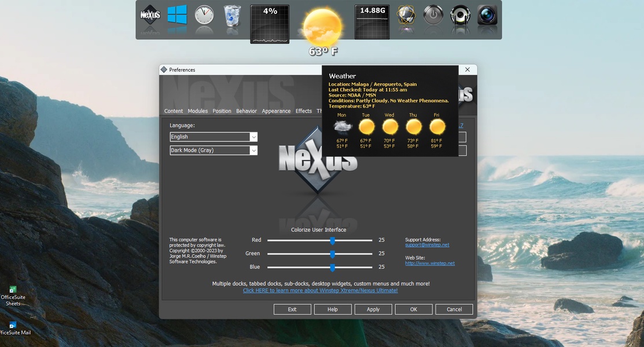Image resolution: width=644 pixels, height=347 pixels.
Task: Open the Windows Start icon in dock
Action: pos(177,16)
